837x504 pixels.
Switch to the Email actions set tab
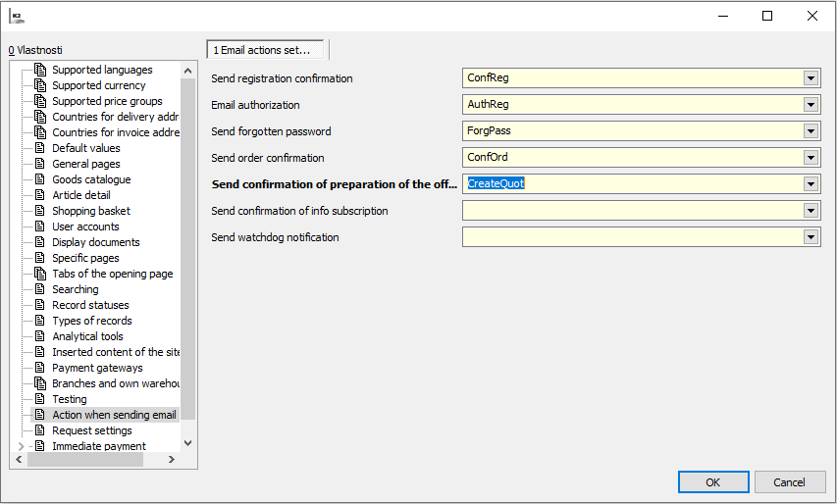point(261,49)
